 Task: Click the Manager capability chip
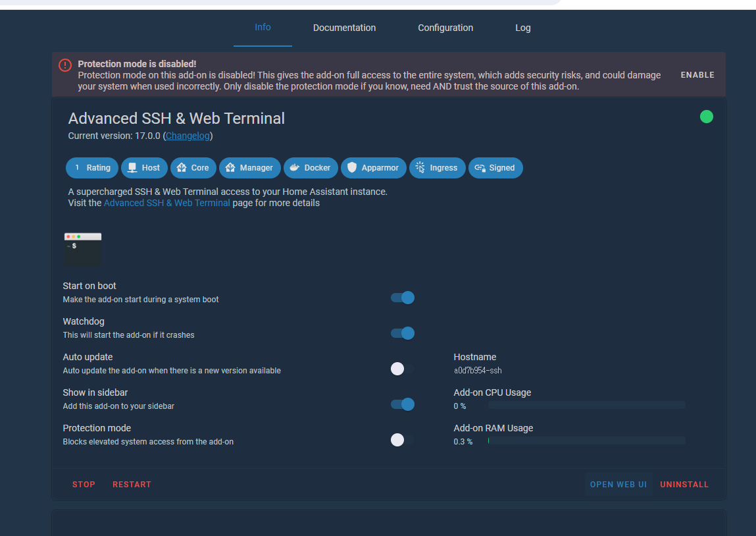coord(250,168)
